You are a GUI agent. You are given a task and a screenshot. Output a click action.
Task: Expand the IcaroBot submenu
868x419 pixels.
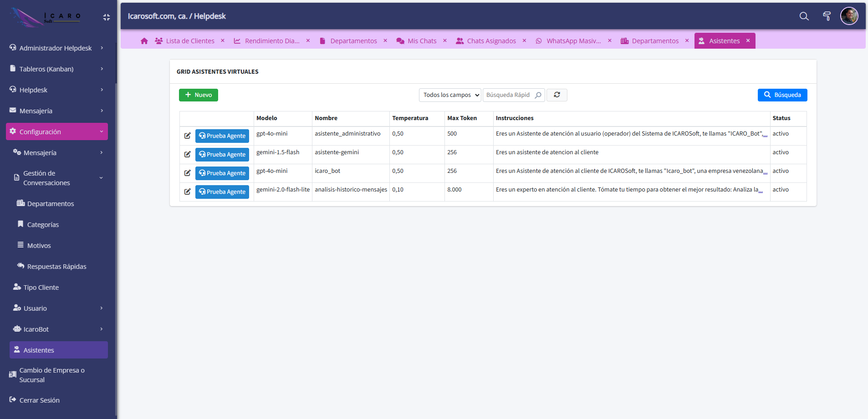click(59, 329)
